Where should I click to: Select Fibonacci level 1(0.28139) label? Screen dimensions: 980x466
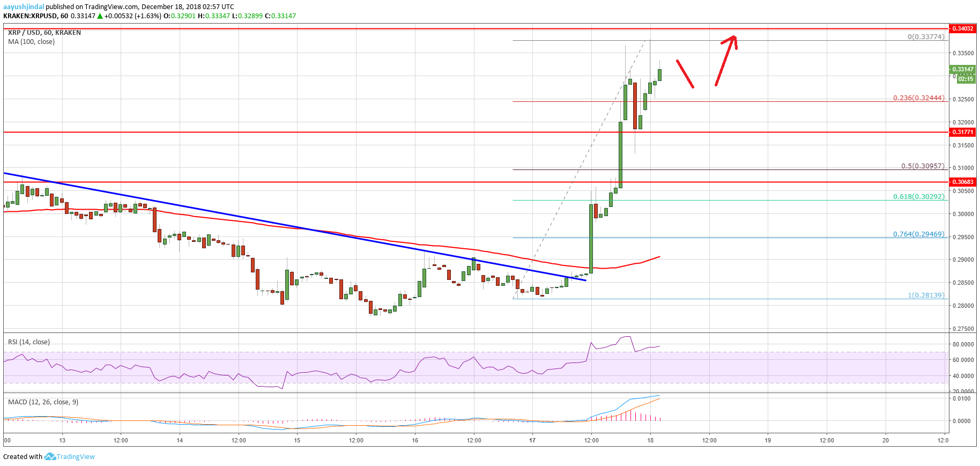tap(926, 295)
